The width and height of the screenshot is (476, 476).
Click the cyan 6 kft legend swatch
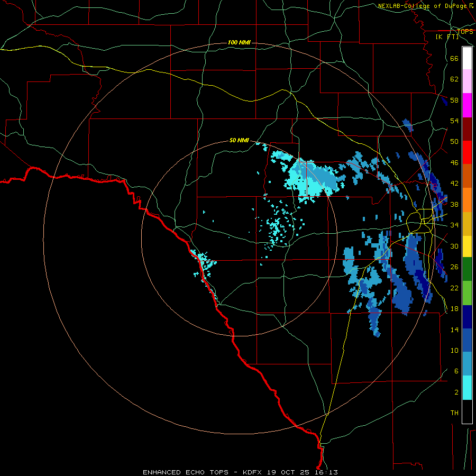pyautogui.click(x=467, y=388)
